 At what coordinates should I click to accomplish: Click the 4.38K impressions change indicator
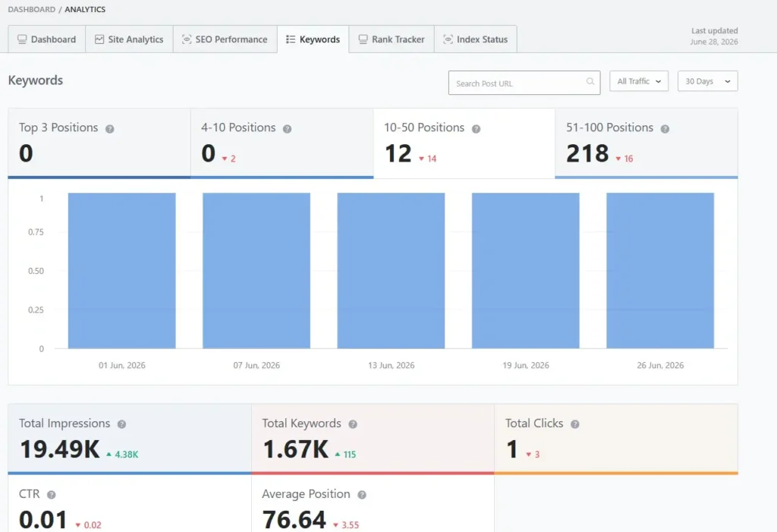click(122, 454)
